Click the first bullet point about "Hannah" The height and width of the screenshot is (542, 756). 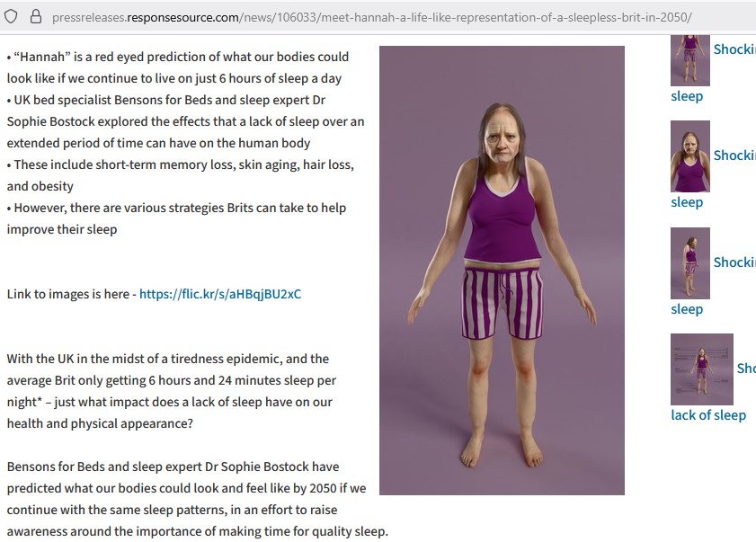pyautogui.click(x=178, y=67)
